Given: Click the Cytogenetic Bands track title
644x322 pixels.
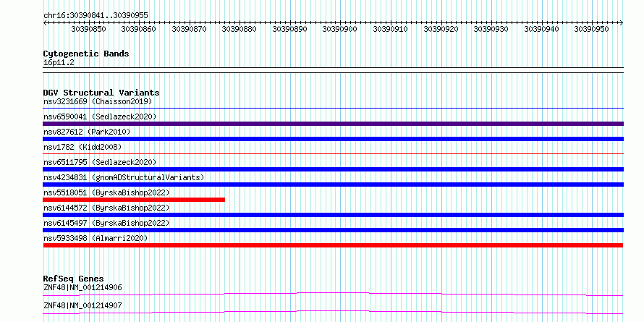Looking at the screenshot, I should click(x=86, y=54).
